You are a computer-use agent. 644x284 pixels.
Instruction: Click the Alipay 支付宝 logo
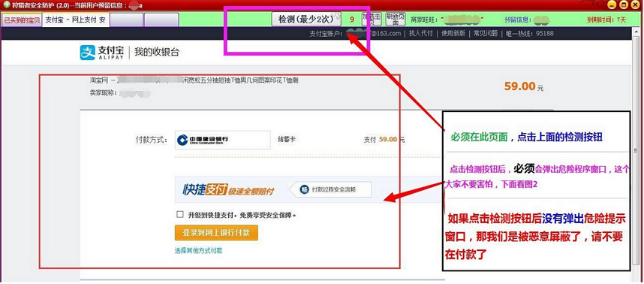(x=102, y=52)
